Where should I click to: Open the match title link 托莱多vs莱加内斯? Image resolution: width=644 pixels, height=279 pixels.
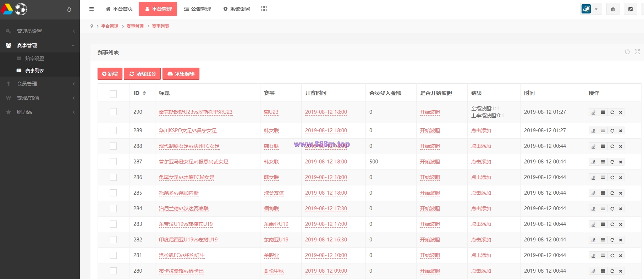179,193
